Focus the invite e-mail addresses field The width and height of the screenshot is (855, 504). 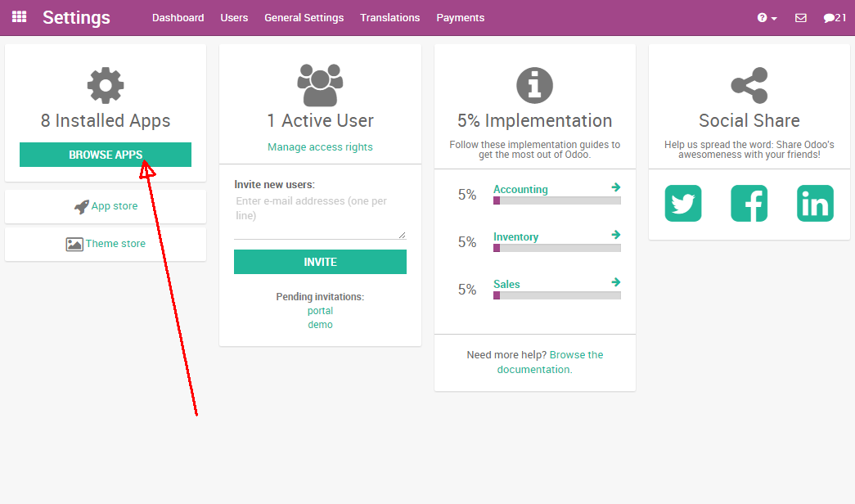coord(320,216)
